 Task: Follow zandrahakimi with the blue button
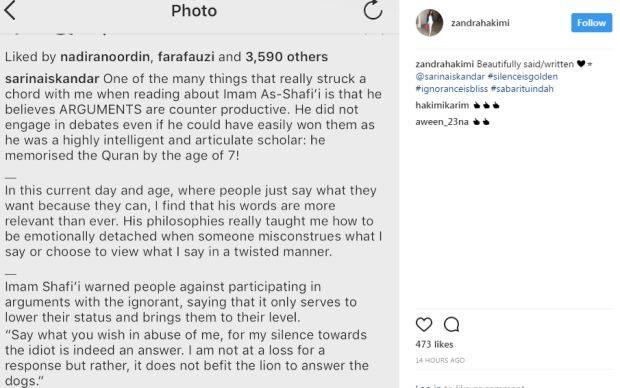592,23
